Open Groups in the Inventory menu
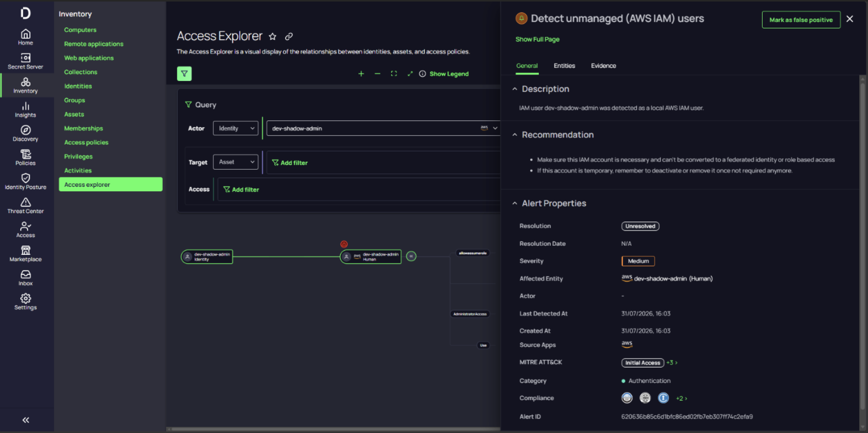The image size is (868, 433). coord(75,101)
